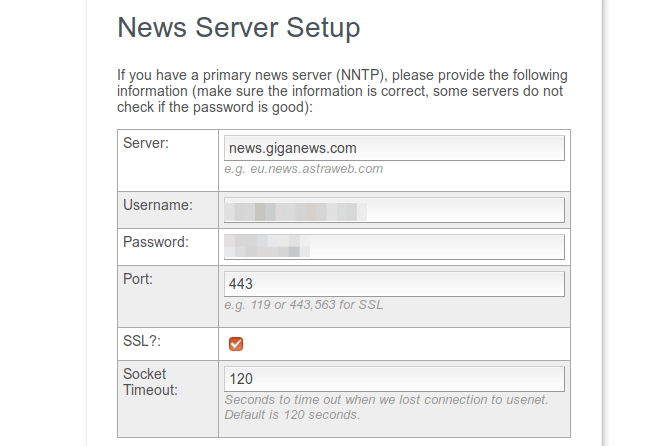The width and height of the screenshot is (666, 446).
Task: Click the '119 or 443,563 for SSL' hint
Action: pos(303,305)
